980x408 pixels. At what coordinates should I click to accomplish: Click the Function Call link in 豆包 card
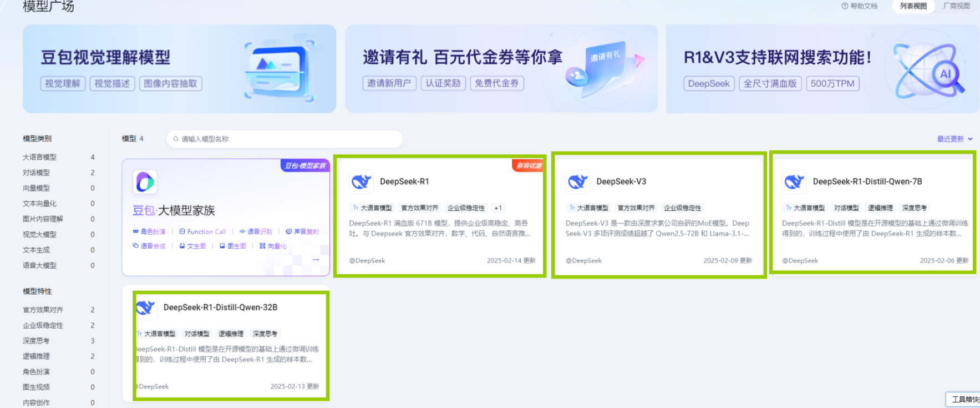pos(206,231)
